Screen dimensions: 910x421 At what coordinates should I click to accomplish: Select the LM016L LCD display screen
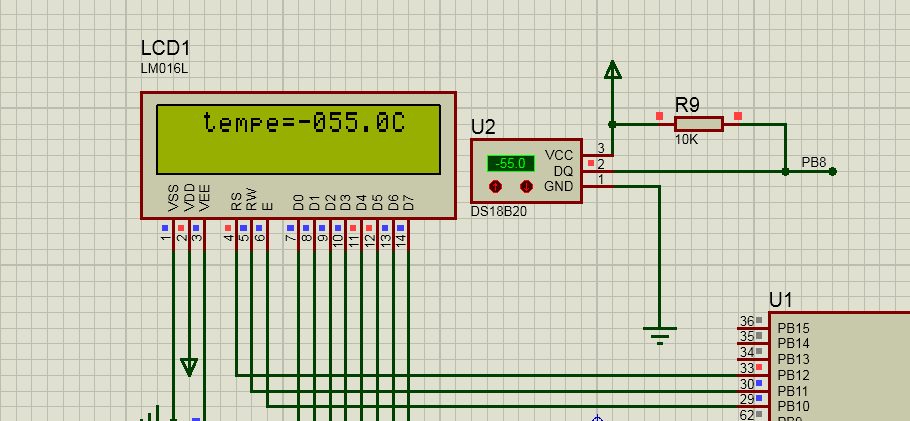298,139
